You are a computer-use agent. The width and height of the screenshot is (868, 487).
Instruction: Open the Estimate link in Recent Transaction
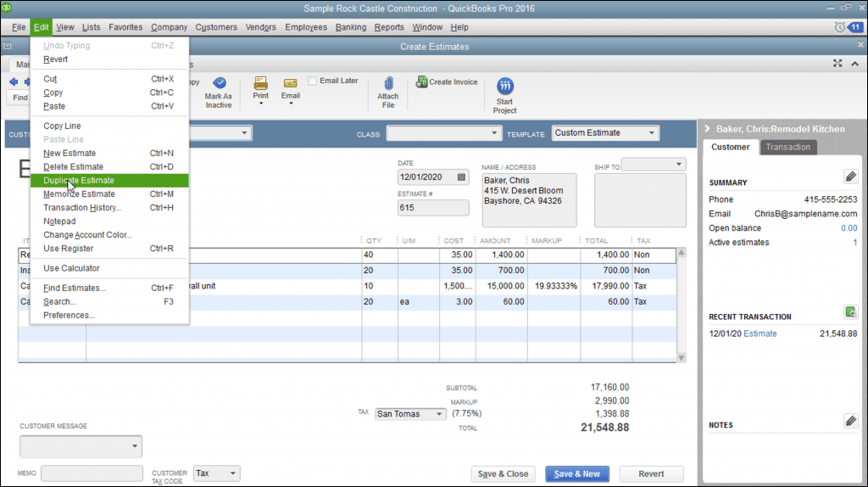759,333
